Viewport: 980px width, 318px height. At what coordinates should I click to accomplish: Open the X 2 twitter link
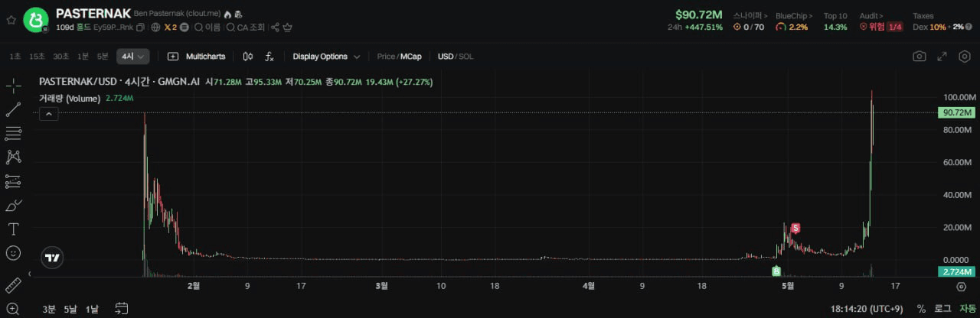tap(171, 28)
